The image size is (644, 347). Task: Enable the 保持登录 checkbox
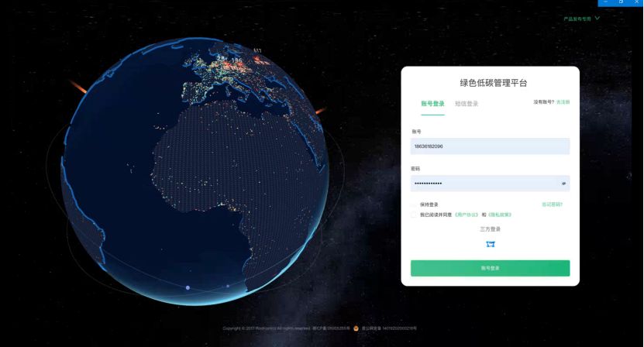[x=414, y=204]
